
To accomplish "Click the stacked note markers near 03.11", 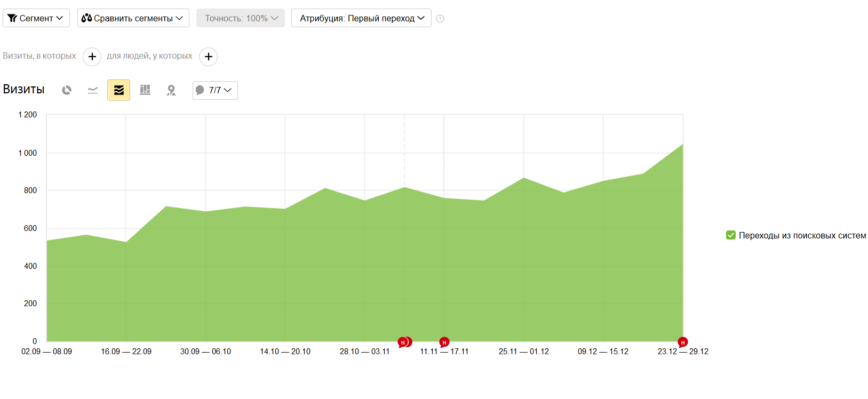I will pos(404,342).
